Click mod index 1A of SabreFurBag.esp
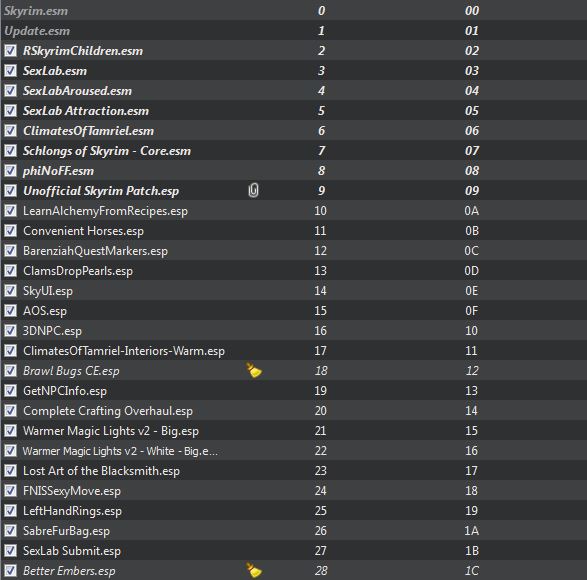This screenshot has width=587, height=580. click(472, 531)
